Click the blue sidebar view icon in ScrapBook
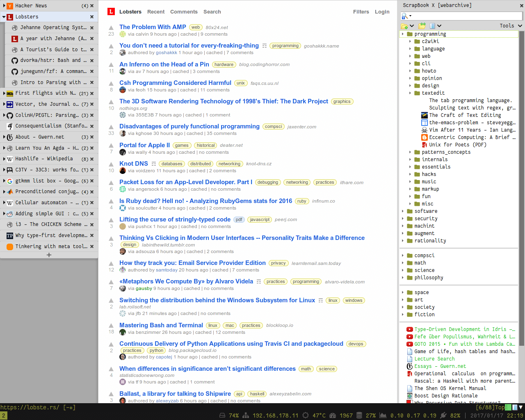This screenshot has height=420, width=525. 432,26
